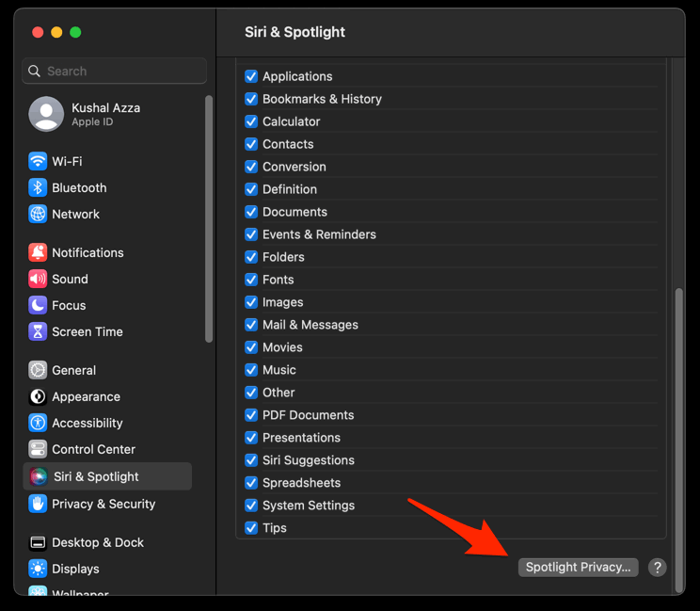This screenshot has height=611, width=700.
Task: Toggle the Other checkbox
Action: pos(251,393)
